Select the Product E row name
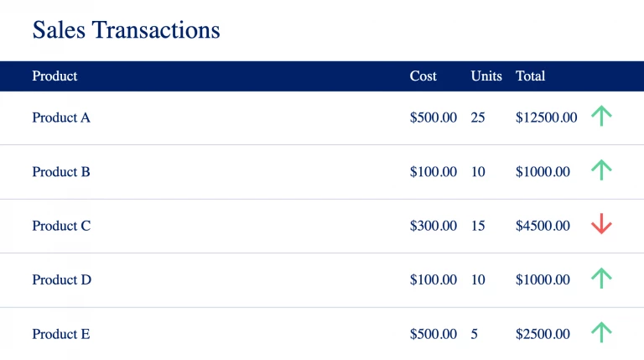 (61, 334)
